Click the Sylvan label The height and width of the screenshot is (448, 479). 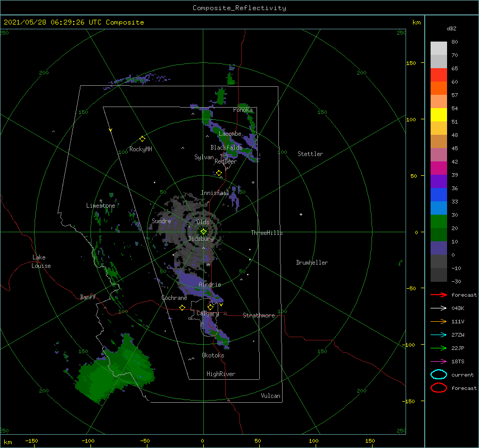pyautogui.click(x=204, y=157)
